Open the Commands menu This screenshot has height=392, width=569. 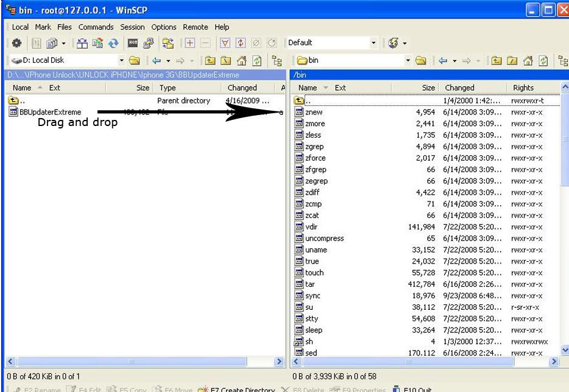(96, 27)
